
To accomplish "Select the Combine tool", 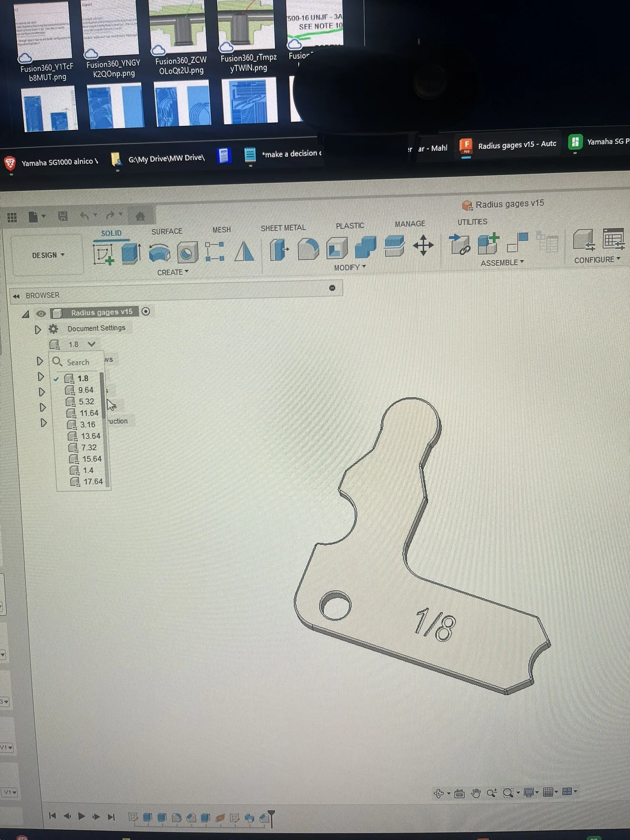I will click(x=365, y=247).
